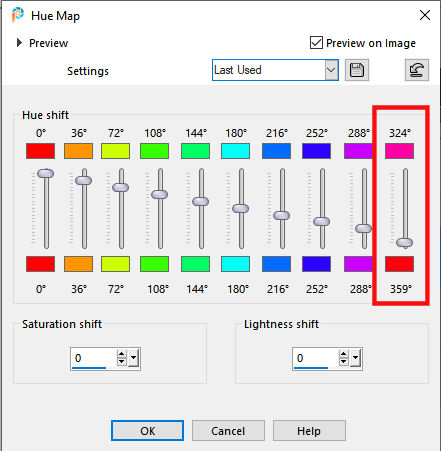Close the Hue Map dialog

point(425,15)
